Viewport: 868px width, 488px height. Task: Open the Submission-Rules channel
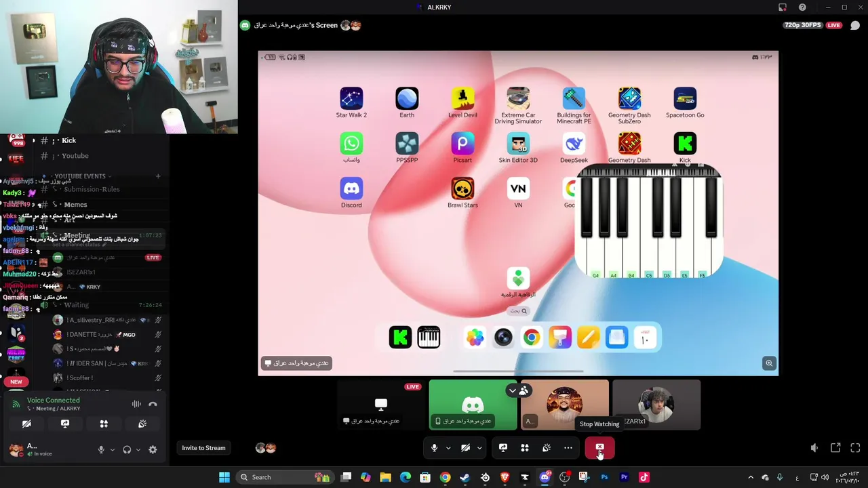pyautogui.click(x=92, y=189)
